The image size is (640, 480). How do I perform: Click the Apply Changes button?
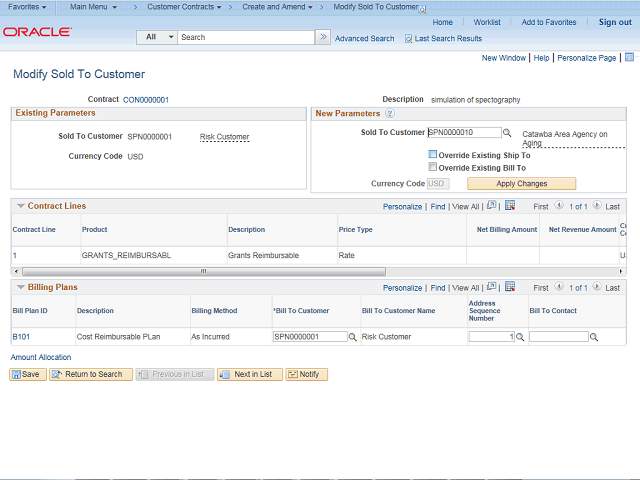coord(522,184)
